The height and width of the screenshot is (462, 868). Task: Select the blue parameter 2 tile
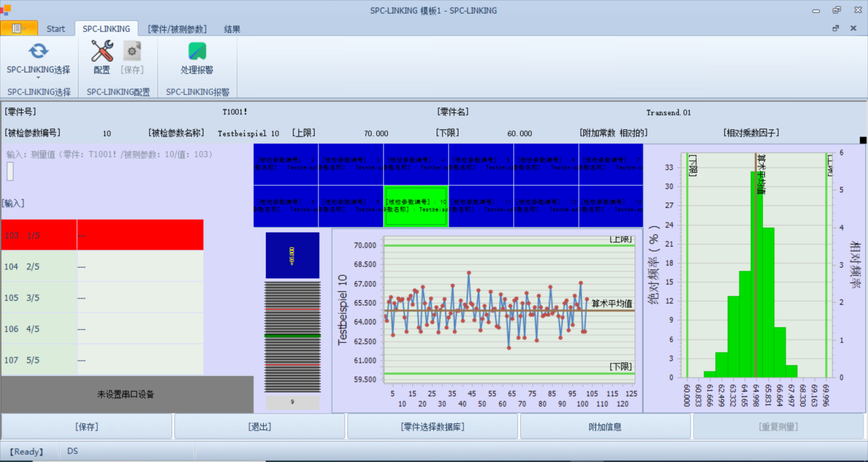click(286, 164)
